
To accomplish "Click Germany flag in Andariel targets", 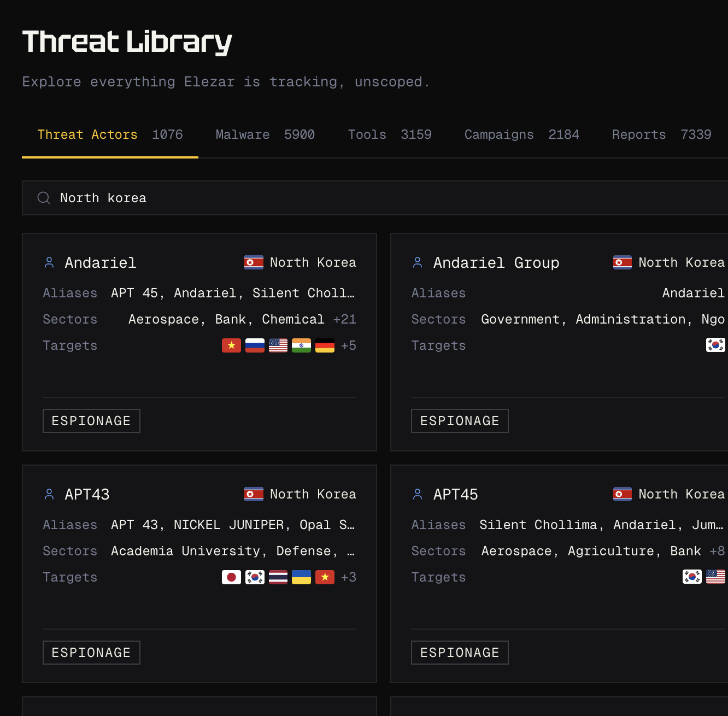I will [x=325, y=345].
